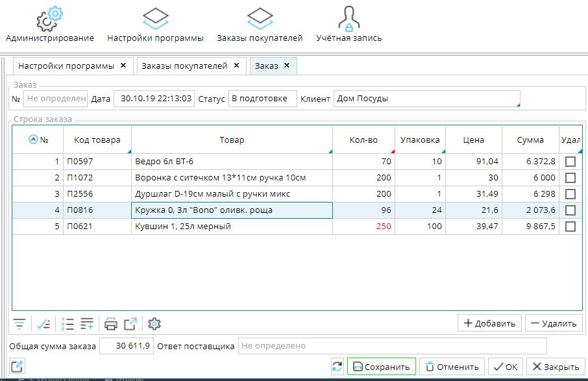Click the Ответ поставщика input field
This screenshot has height=381, width=588.
point(393,346)
